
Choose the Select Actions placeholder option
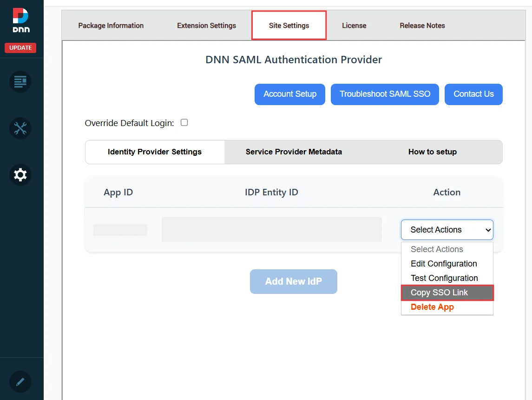[x=447, y=249]
